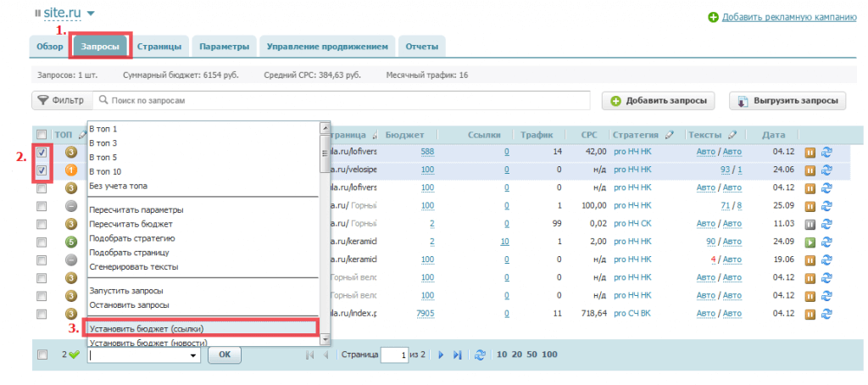Open the site.ru project dropdown arrow
Image resolution: width=868 pixels, height=385 pixels.
(91, 14)
